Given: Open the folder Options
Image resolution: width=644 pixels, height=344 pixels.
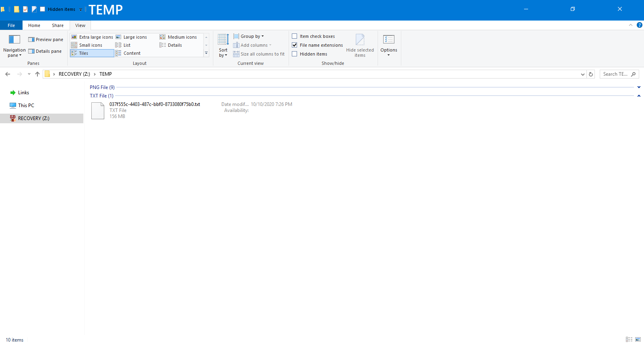Looking at the screenshot, I should click(x=389, y=46).
